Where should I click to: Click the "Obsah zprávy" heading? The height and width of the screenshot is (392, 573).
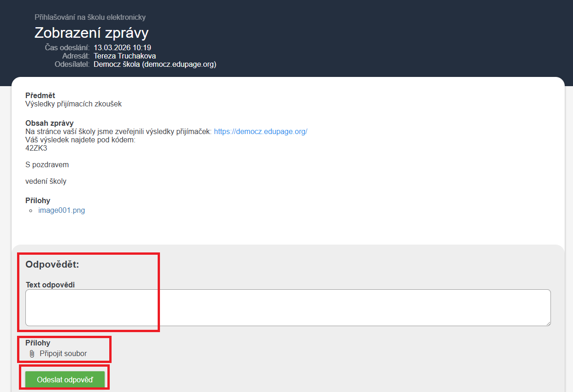tap(49, 123)
